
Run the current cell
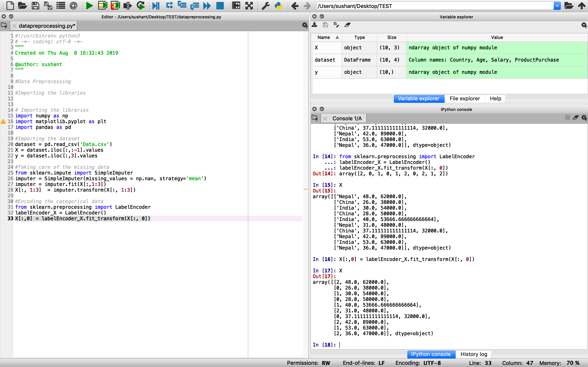coord(102,6)
